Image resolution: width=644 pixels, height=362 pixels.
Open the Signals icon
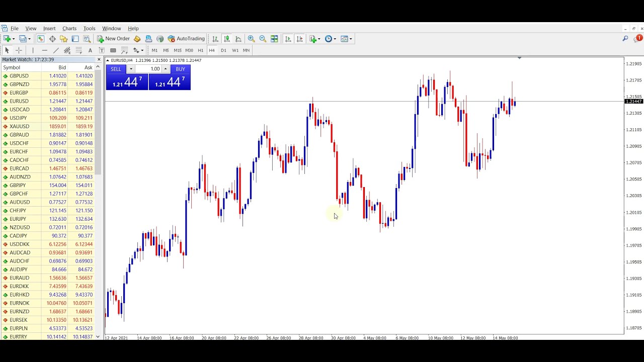coord(160,39)
